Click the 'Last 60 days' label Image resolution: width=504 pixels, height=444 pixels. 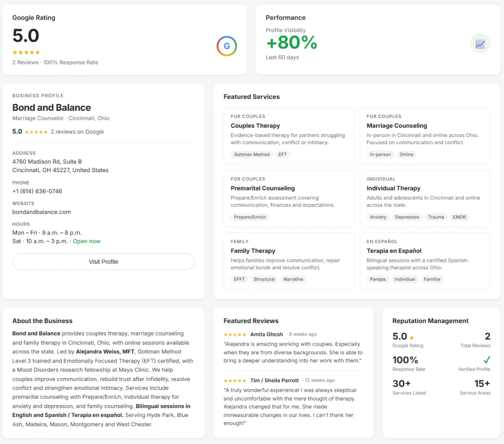(282, 57)
